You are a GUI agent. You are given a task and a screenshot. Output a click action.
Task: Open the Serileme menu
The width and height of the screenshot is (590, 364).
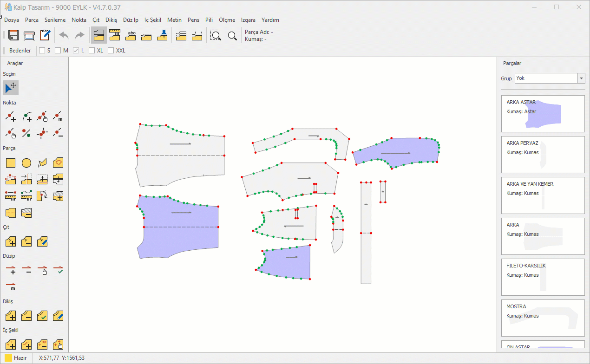coord(55,20)
